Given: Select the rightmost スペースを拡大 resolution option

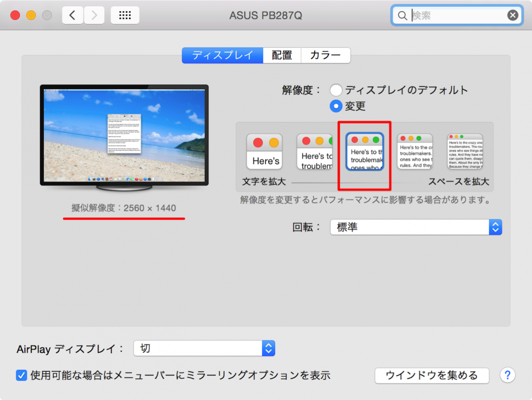Looking at the screenshot, I should click(x=465, y=151).
